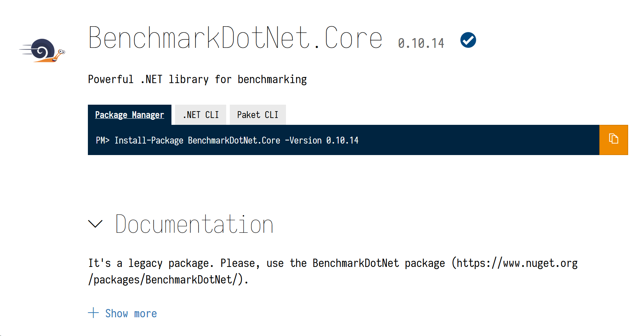Select the Package Manager tab

pyautogui.click(x=130, y=114)
